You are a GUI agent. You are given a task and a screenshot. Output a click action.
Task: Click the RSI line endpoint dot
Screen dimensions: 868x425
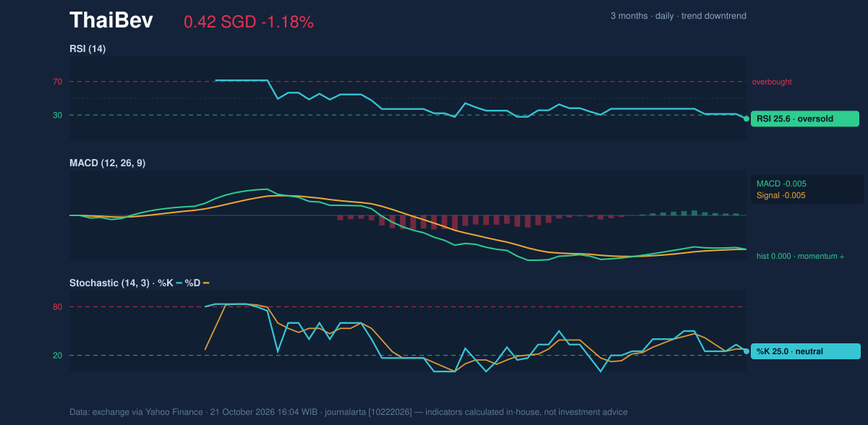[x=746, y=119]
